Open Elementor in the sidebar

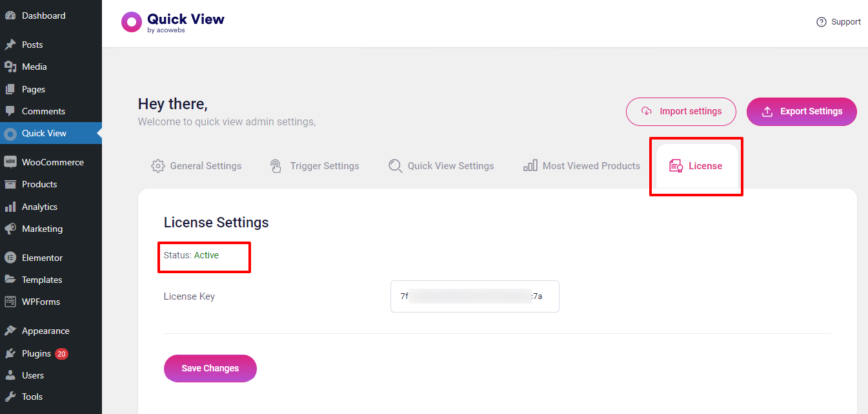click(51, 258)
